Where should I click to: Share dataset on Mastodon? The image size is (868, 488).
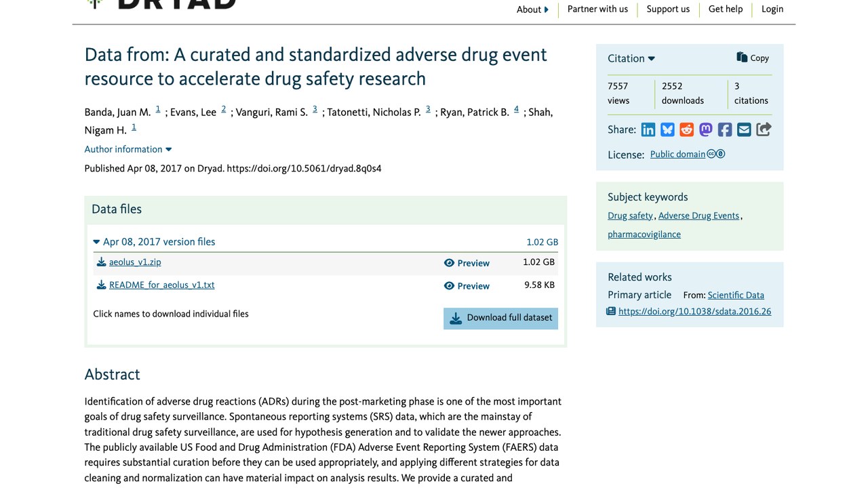coord(706,129)
